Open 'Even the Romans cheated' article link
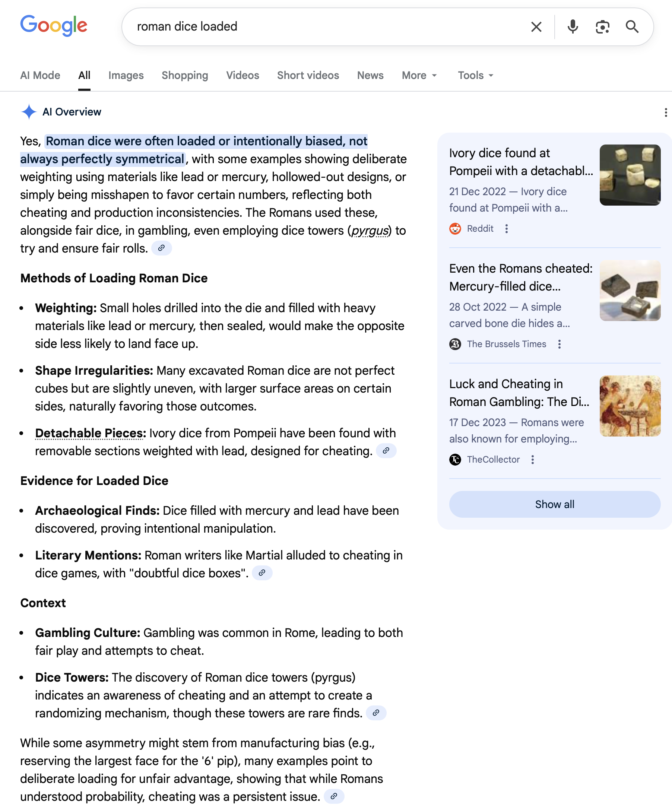The width and height of the screenshot is (672, 809). 520,277
